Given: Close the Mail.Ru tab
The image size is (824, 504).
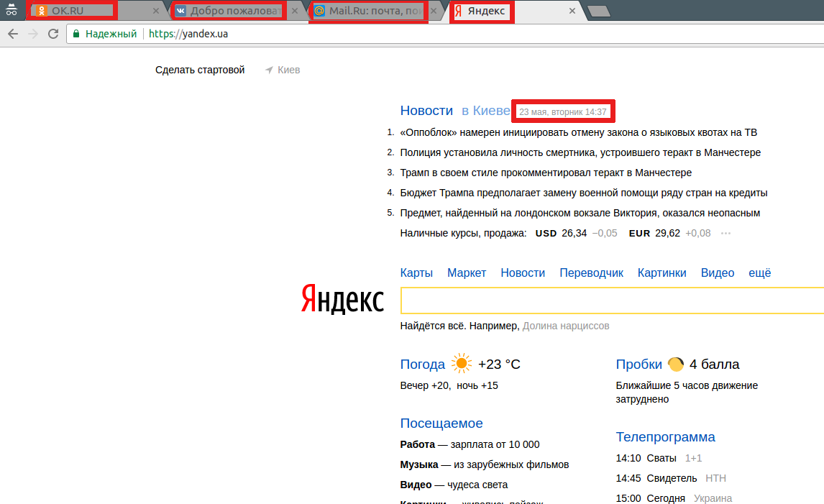Looking at the screenshot, I should tap(434, 11).
